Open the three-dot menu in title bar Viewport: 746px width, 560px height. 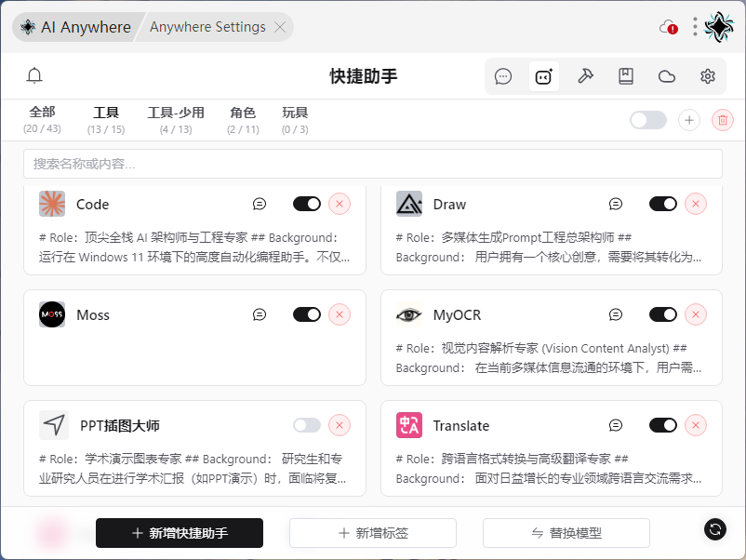tap(695, 27)
